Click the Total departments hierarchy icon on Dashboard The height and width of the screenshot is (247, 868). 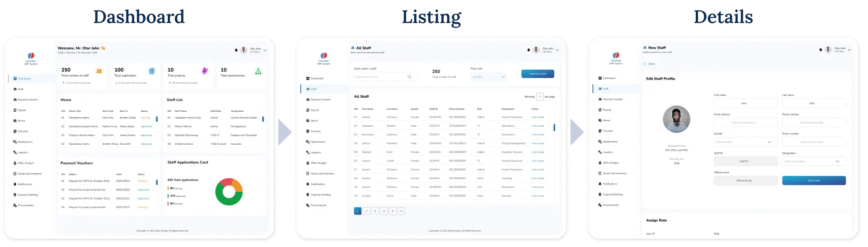258,71
